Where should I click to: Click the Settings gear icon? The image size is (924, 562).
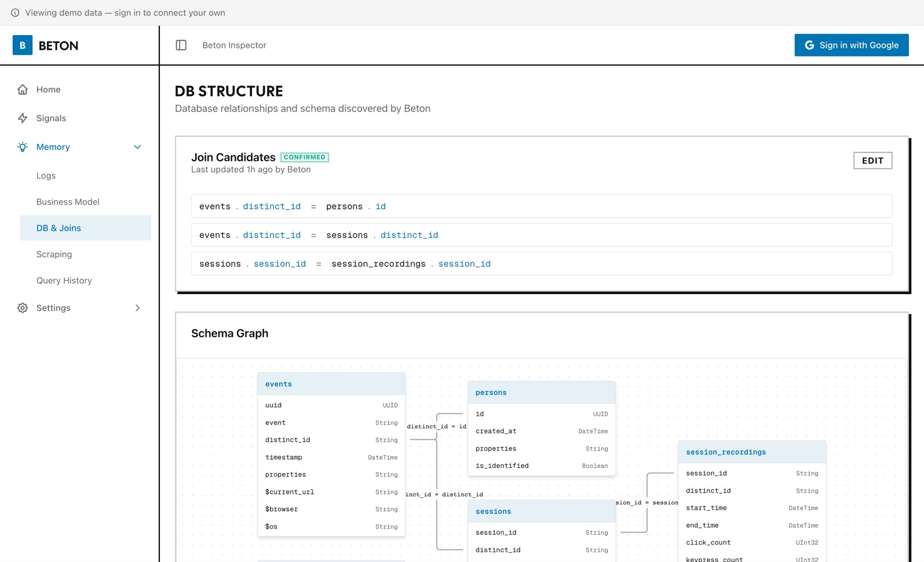[x=23, y=308]
